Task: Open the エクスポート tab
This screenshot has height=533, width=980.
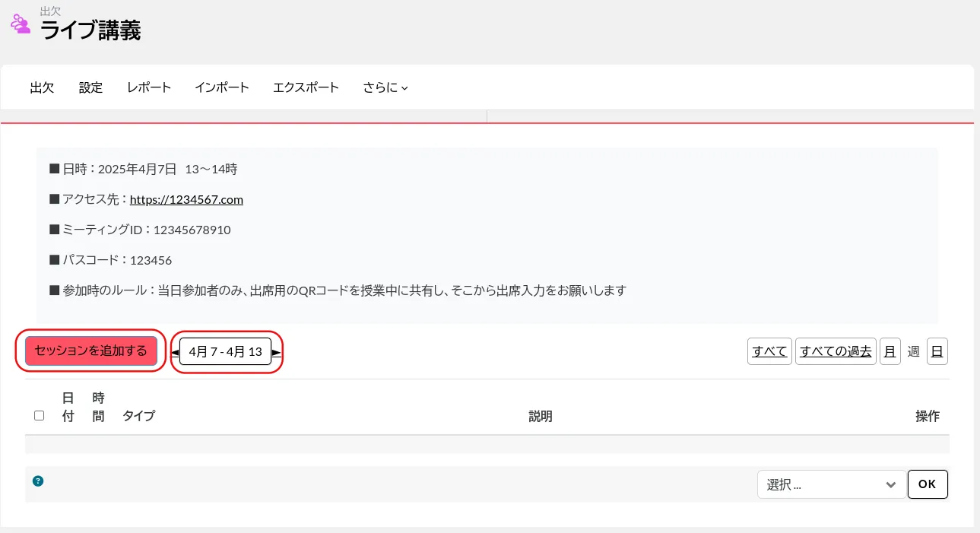Action: tap(306, 87)
